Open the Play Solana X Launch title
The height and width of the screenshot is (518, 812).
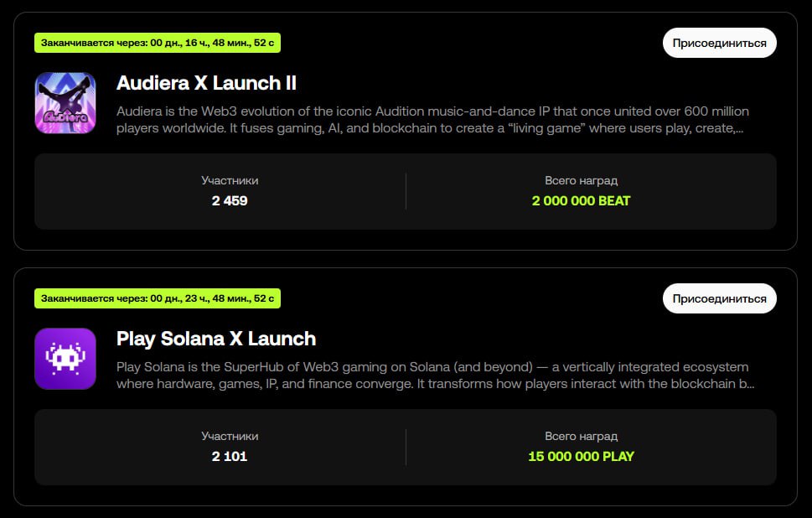click(x=216, y=339)
